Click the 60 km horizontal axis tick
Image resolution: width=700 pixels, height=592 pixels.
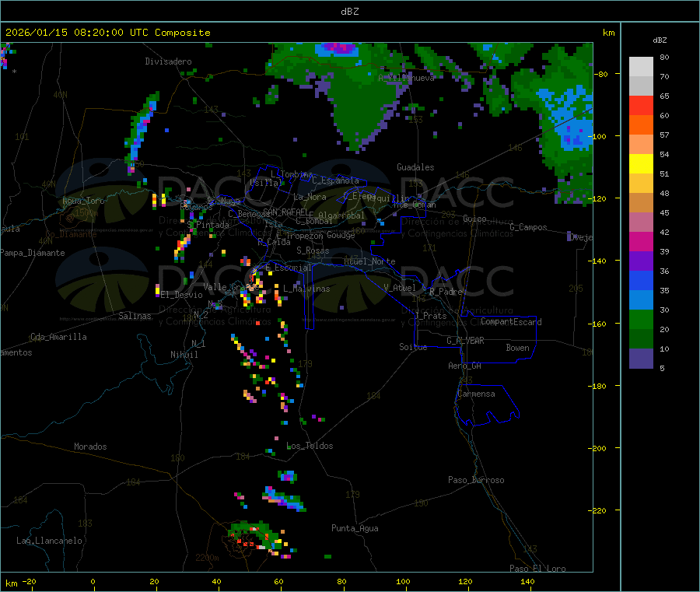pyautogui.click(x=278, y=582)
